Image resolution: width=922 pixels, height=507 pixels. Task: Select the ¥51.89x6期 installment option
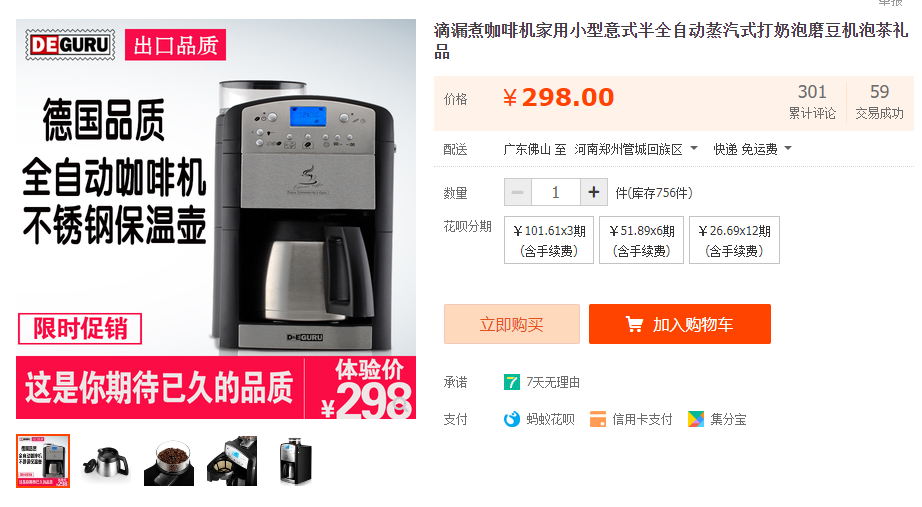tap(642, 240)
